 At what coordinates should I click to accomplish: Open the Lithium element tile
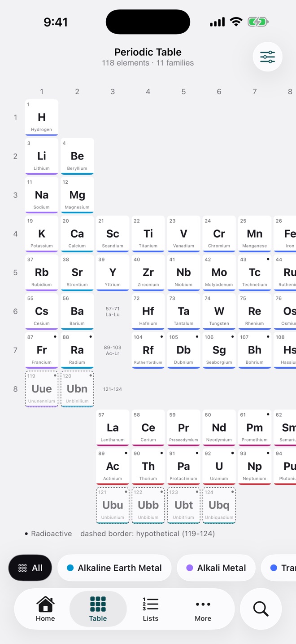(x=42, y=156)
